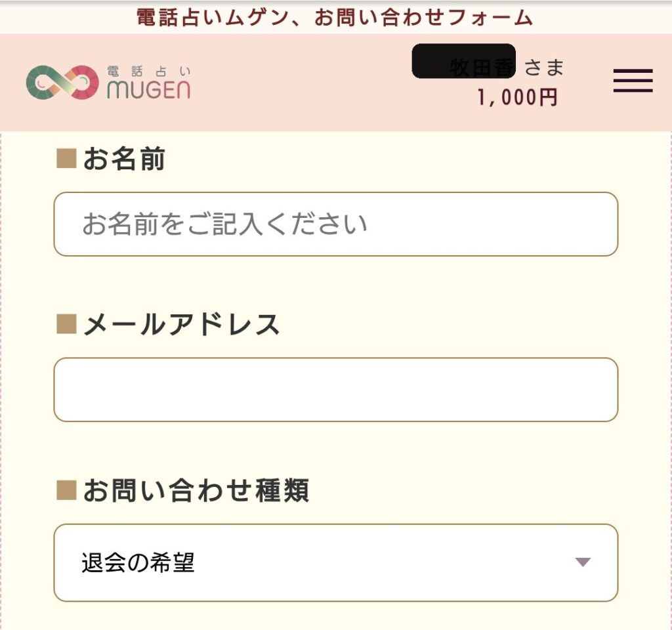Click the dropdown arrow on お問い合わせ種類
Screen dimensions: 672x630
(583, 563)
